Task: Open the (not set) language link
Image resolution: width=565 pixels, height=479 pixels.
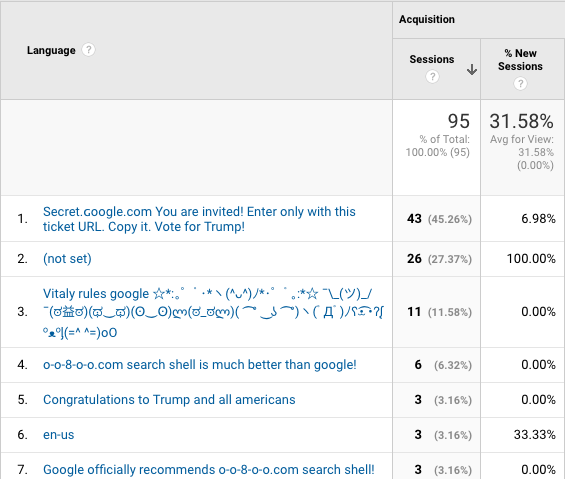Action: click(67, 258)
